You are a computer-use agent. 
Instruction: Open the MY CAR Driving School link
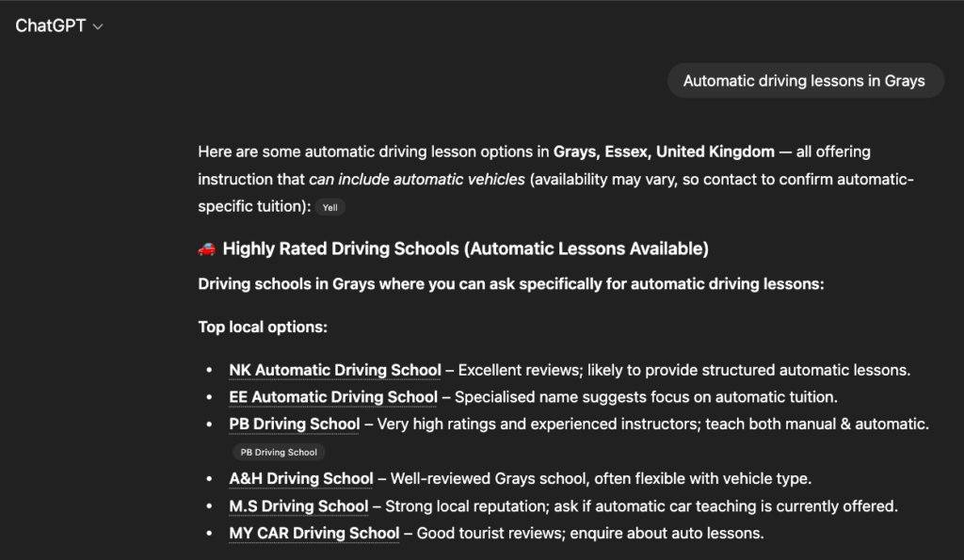[314, 534]
